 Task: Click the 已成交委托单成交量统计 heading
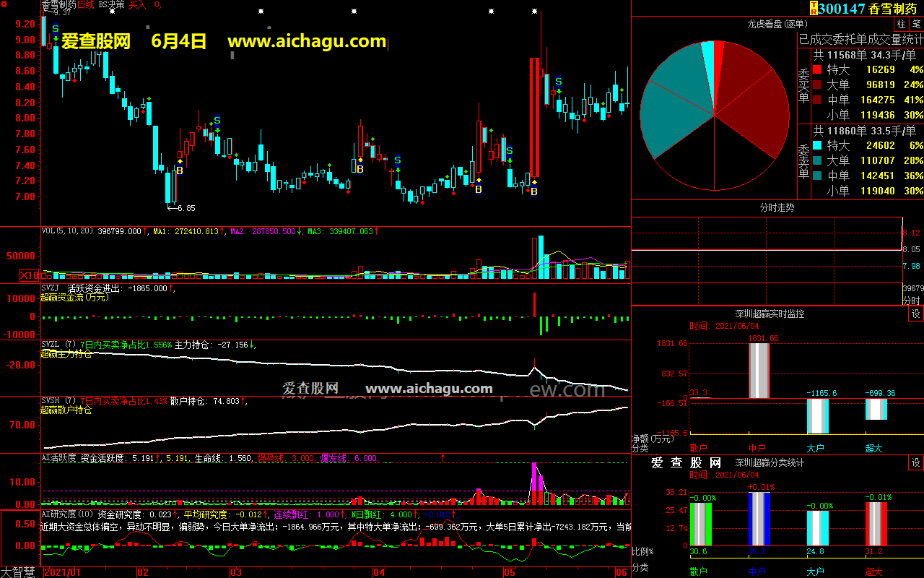(x=860, y=39)
